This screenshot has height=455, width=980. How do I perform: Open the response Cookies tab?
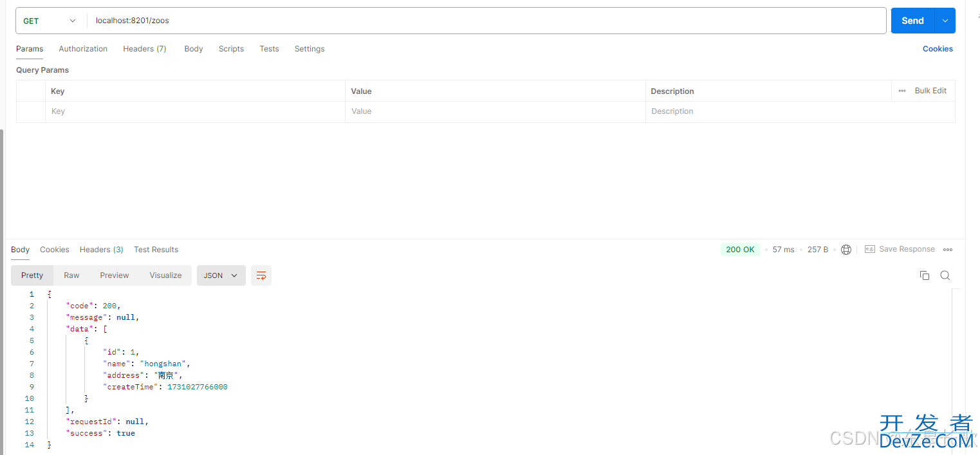pos(55,250)
